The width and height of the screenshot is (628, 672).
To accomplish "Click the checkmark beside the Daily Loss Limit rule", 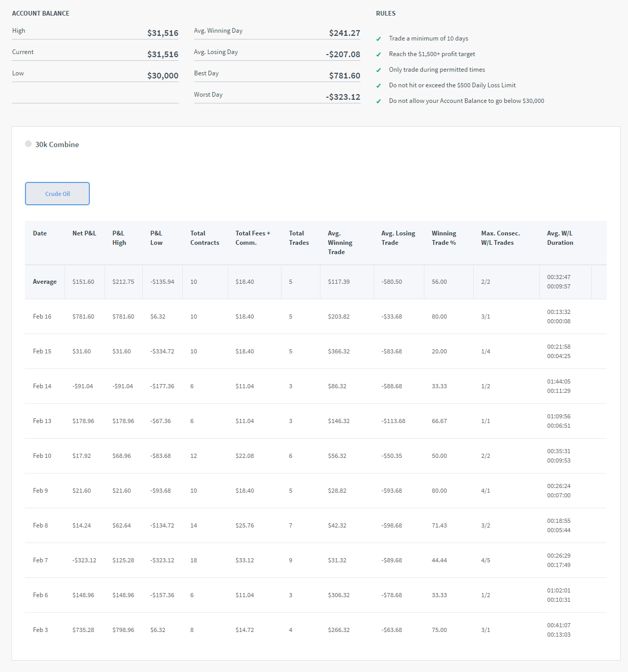I will (x=379, y=86).
